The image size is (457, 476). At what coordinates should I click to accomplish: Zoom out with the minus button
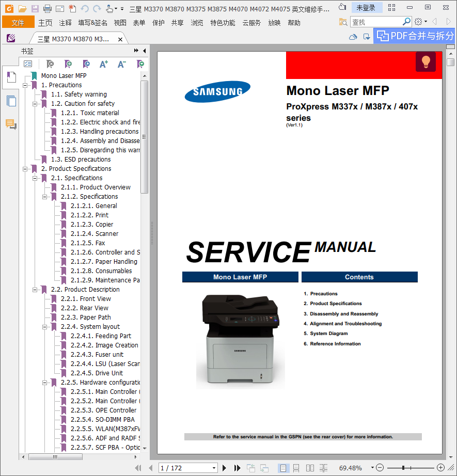click(x=380, y=468)
